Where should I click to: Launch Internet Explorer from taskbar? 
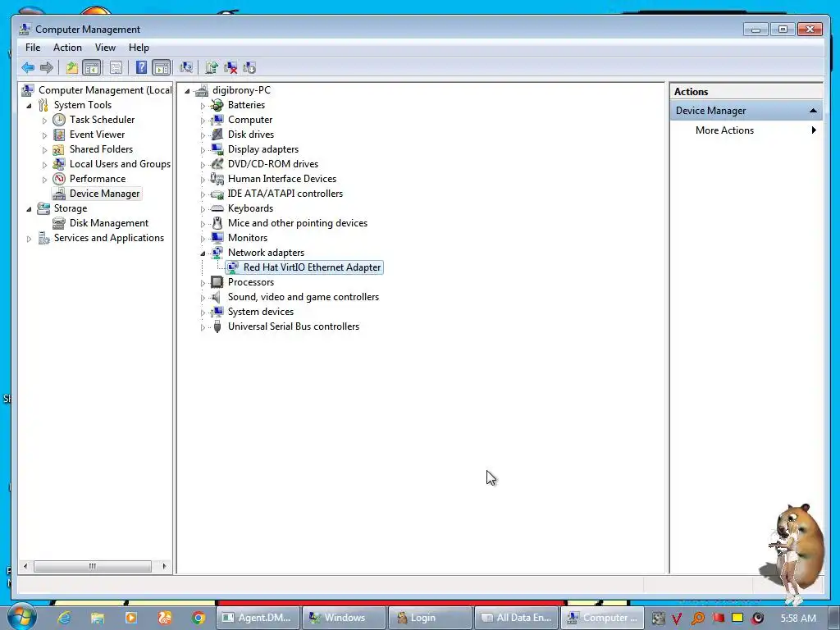point(64,618)
